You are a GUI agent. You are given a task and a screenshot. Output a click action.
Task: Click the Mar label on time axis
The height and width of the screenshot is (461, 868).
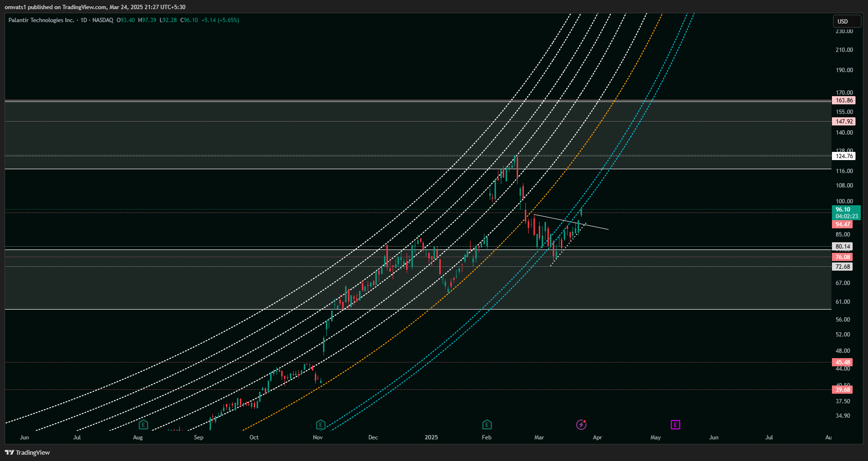539,437
